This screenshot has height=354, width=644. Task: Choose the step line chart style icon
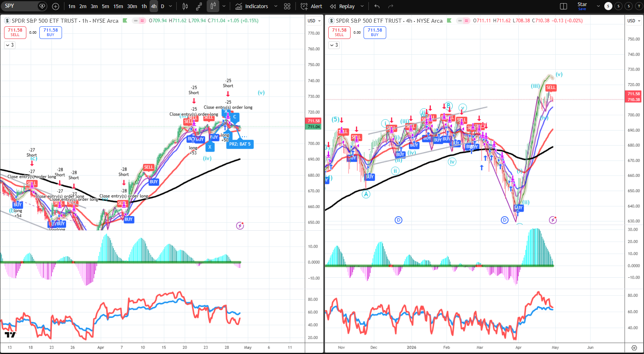pyautogui.click(x=199, y=6)
